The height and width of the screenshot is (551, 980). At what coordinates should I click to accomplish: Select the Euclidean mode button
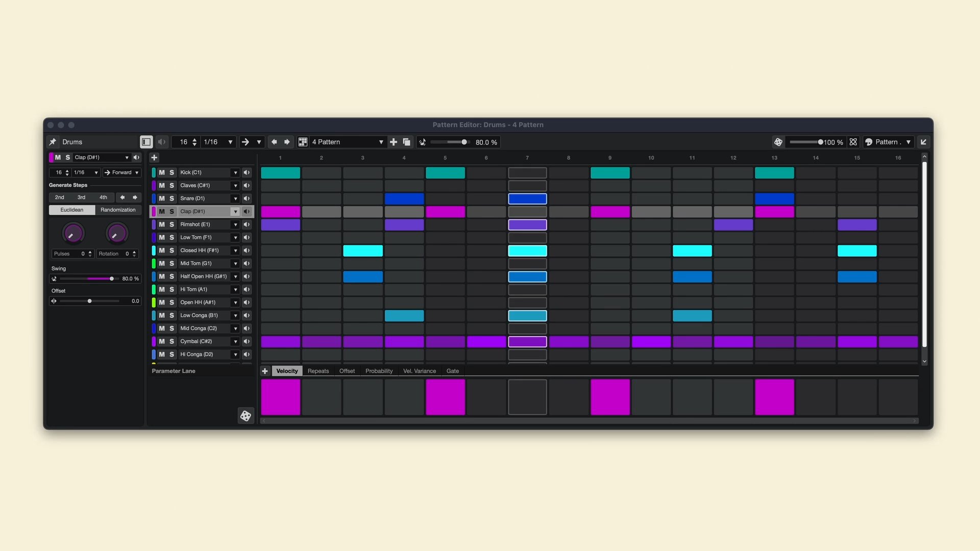pos(72,210)
